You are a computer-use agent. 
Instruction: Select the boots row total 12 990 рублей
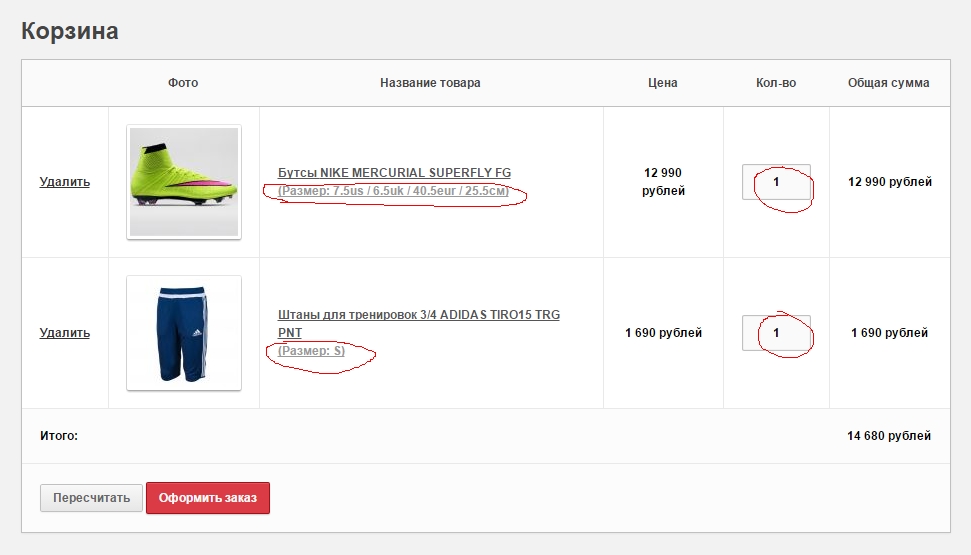tap(890, 181)
